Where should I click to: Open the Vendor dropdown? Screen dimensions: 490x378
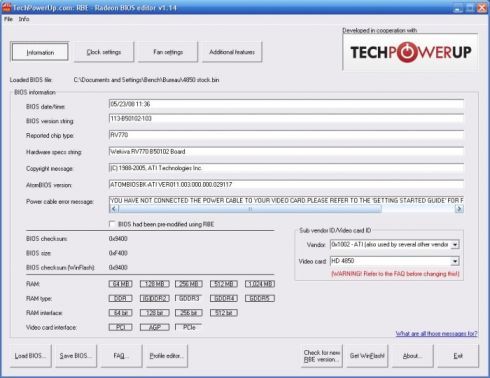(455, 245)
